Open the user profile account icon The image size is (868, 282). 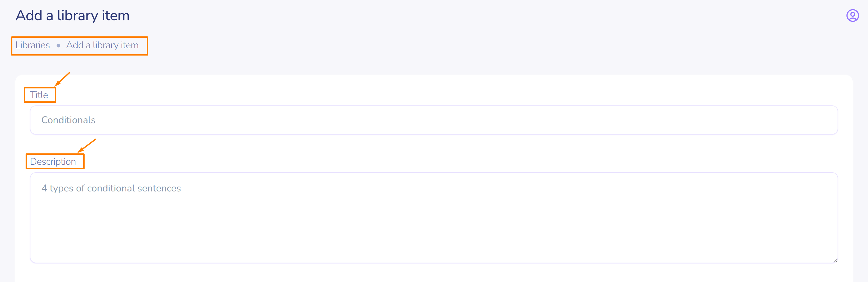tap(852, 16)
